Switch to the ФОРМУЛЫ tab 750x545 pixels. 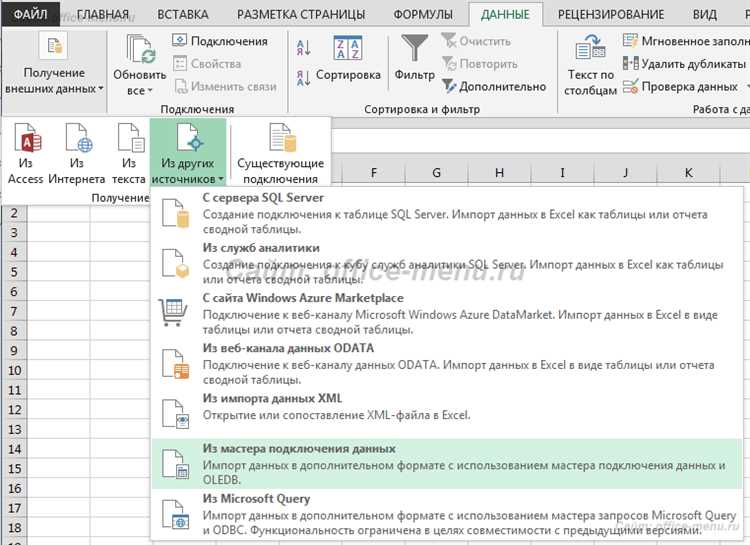[423, 14]
